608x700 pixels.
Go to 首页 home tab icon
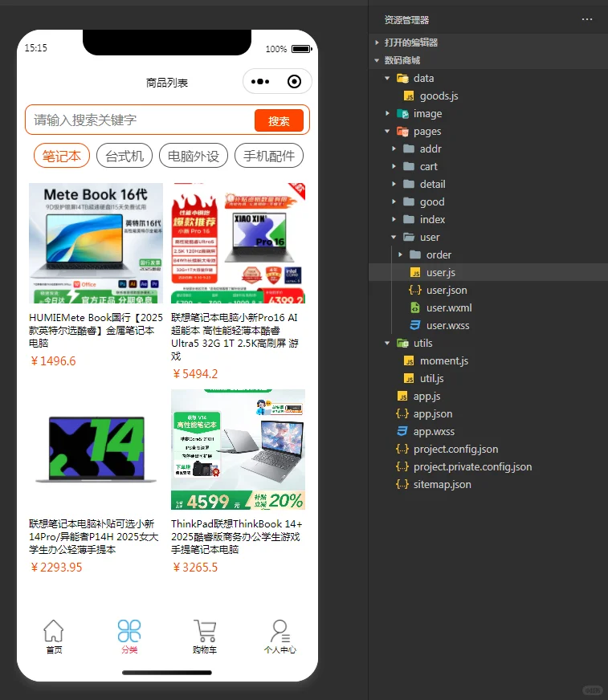click(x=54, y=631)
